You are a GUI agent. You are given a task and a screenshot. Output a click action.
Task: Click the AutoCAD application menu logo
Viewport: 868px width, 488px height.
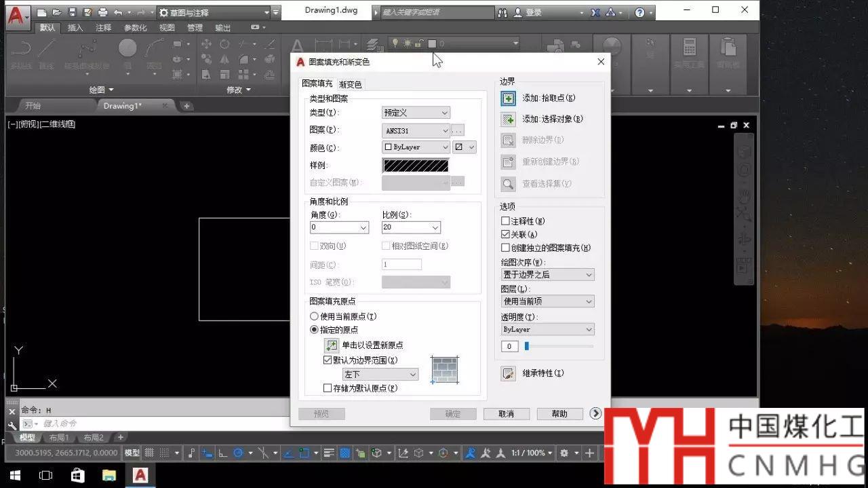18,14
